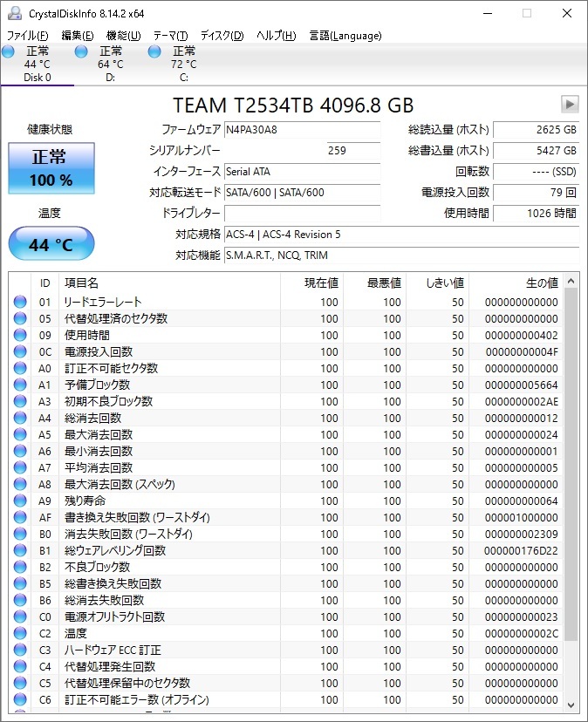This screenshot has height=722, width=588.
Task: Click the status orb for C2 温度
Action: [20, 633]
